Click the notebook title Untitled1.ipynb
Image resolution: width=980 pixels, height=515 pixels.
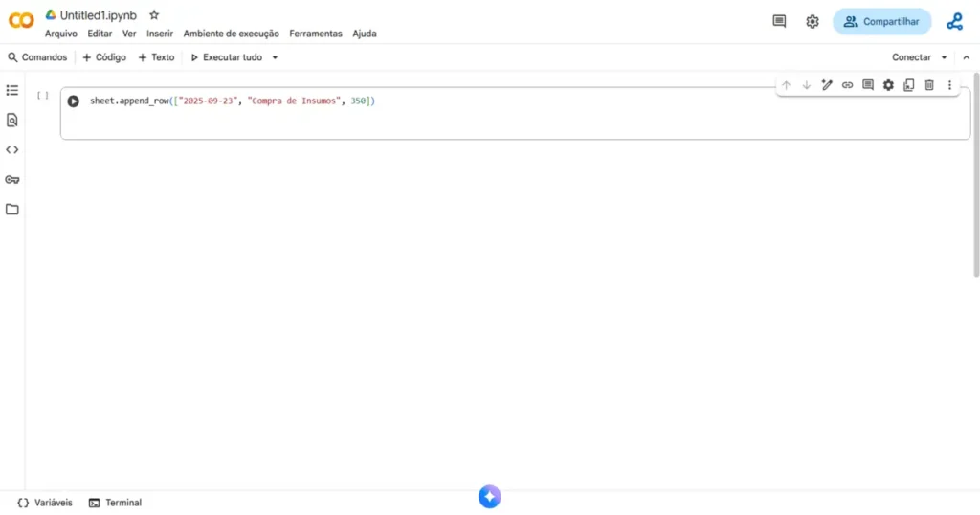point(99,15)
